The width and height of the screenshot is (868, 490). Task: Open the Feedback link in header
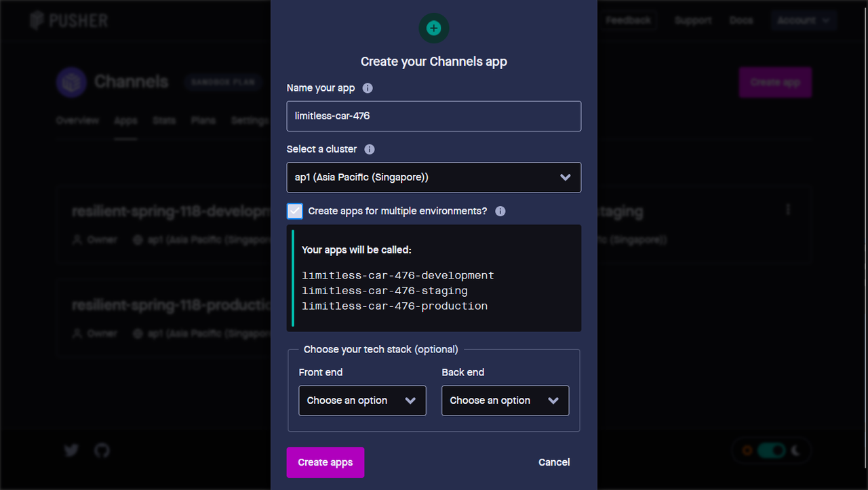tap(628, 20)
